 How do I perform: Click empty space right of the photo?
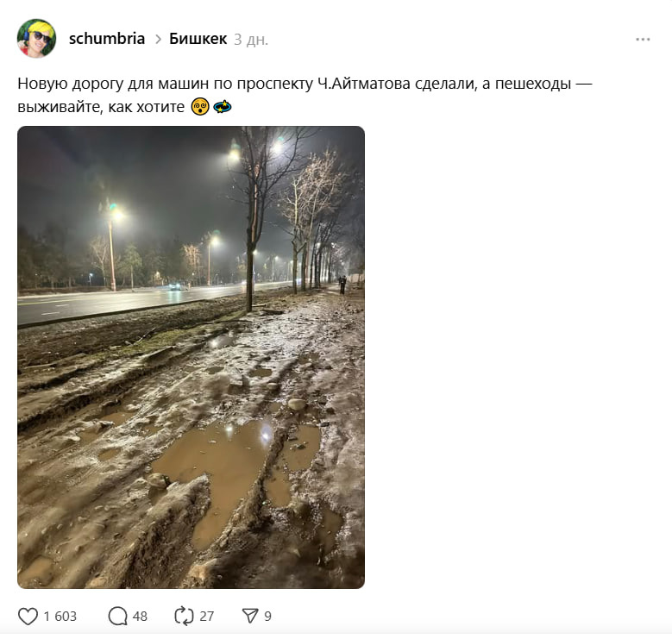[514, 357]
